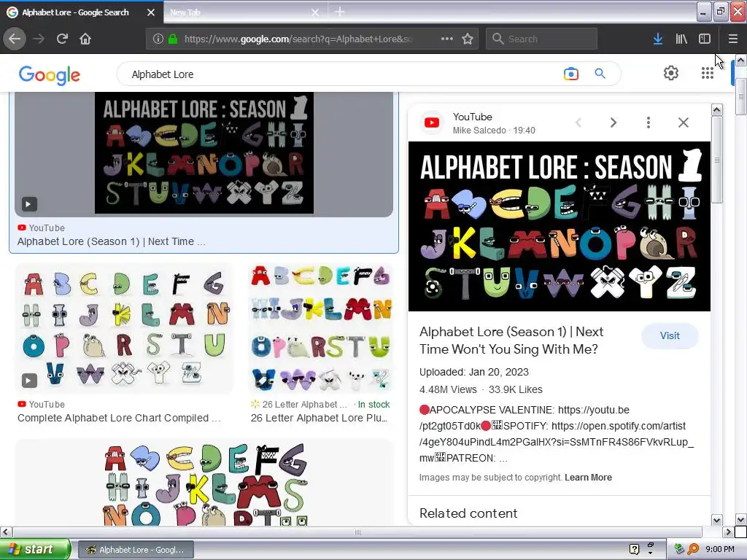Image resolution: width=747 pixels, height=560 pixels.
Task: Select the Alphabet Lore Google Search tab
Action: pos(75,12)
